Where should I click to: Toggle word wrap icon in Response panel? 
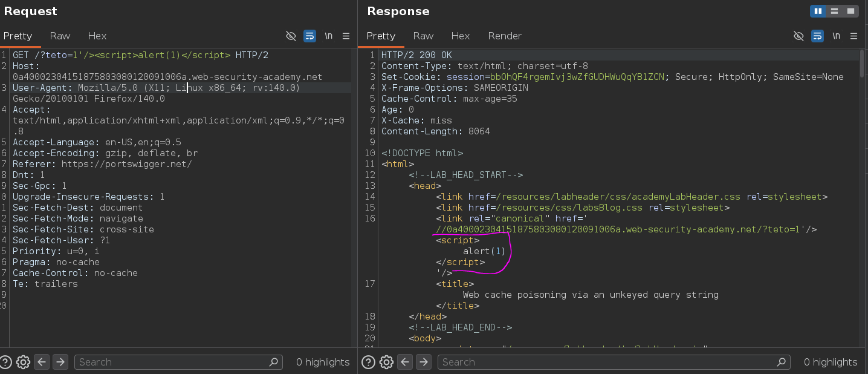click(x=817, y=36)
